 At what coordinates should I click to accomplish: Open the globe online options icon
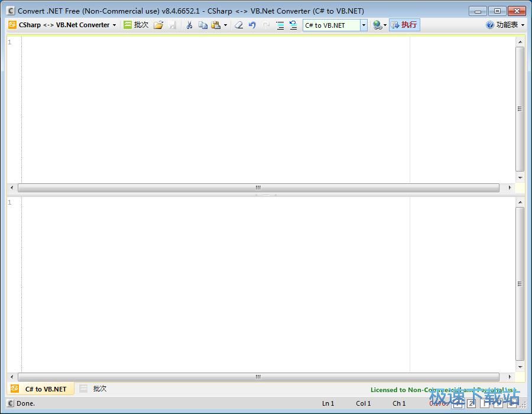(x=379, y=25)
